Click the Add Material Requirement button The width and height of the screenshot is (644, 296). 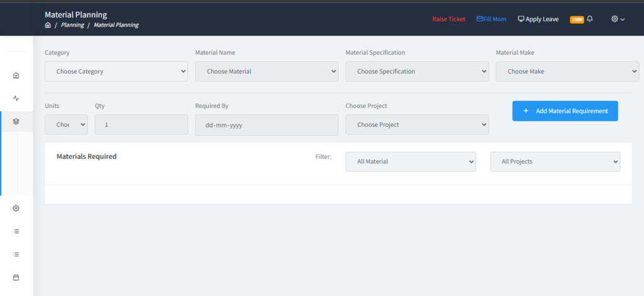(x=565, y=111)
